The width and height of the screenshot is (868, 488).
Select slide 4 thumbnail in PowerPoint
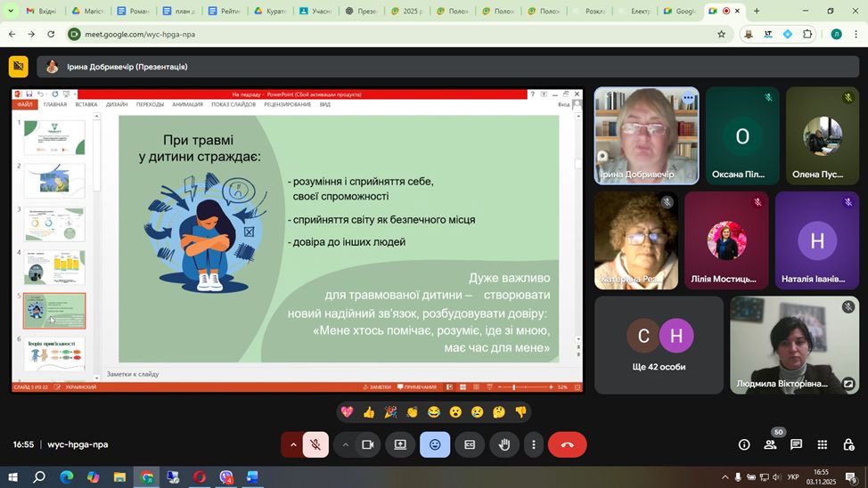54,267
